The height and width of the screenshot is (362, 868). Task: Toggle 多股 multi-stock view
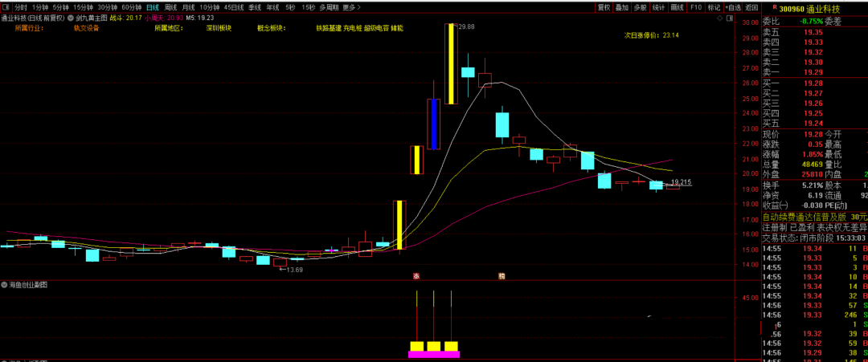(640, 7)
